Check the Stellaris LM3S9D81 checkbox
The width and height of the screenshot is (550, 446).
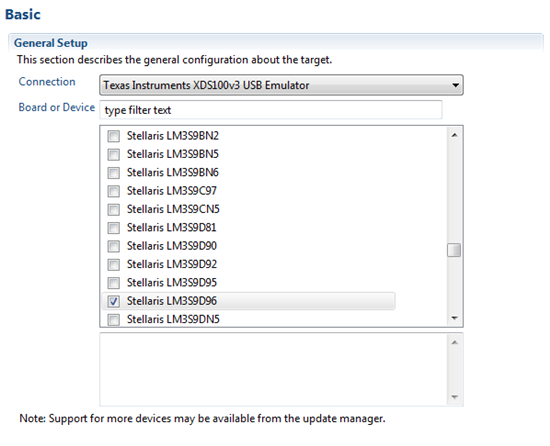coord(113,228)
